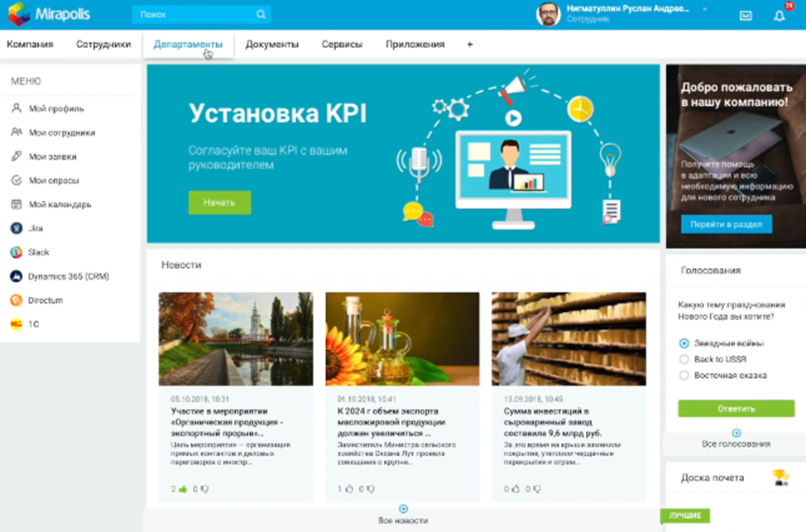Image resolution: width=806 pixels, height=532 pixels.
Task: Open the autumn river news thumbnail
Action: pos(235,338)
